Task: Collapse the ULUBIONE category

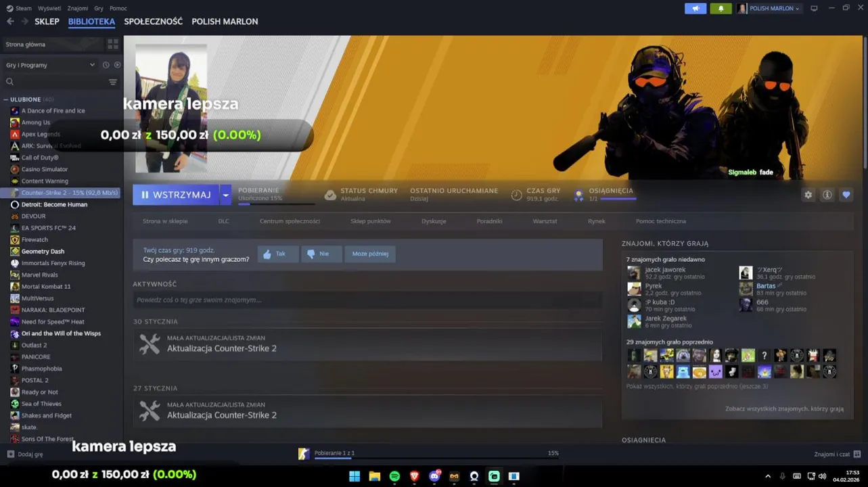Action: coord(6,99)
